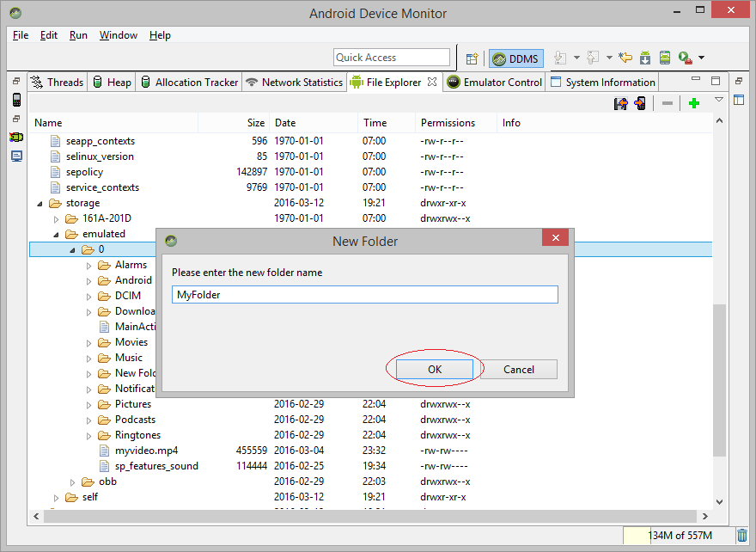Image resolution: width=756 pixels, height=552 pixels.
Task: Select the DDMS perspective button
Action: [x=516, y=58]
